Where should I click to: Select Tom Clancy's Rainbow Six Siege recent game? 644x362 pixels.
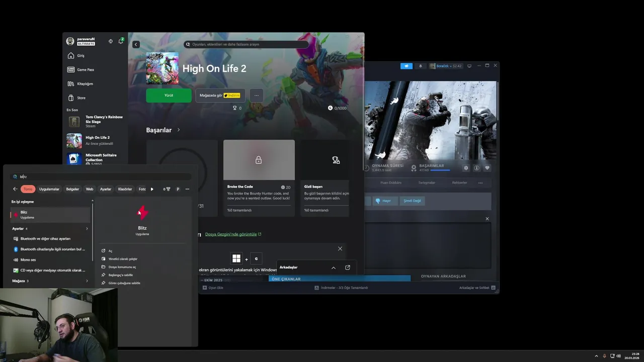95,122
